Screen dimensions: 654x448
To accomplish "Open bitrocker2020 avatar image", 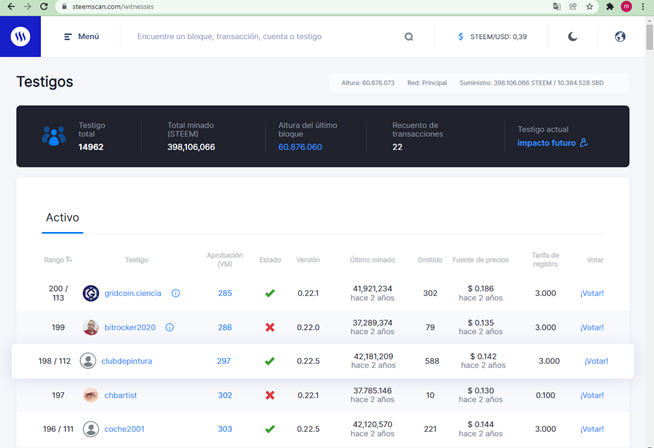I will (x=91, y=327).
